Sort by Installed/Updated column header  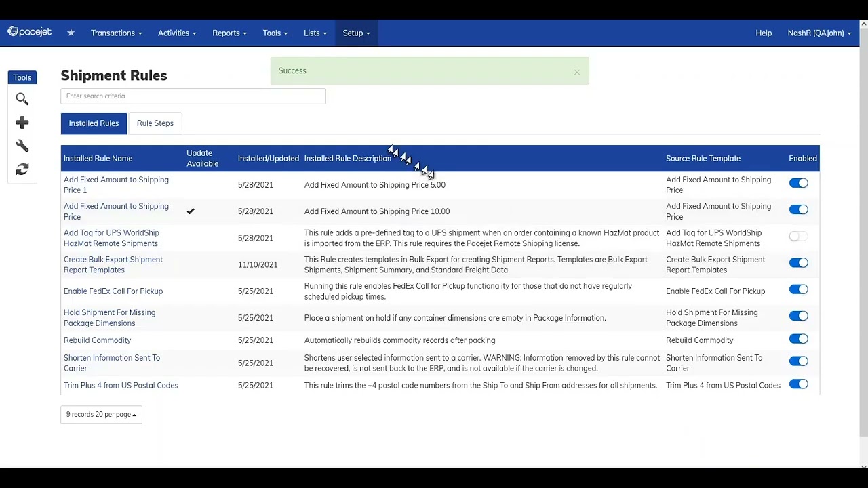pos(269,159)
